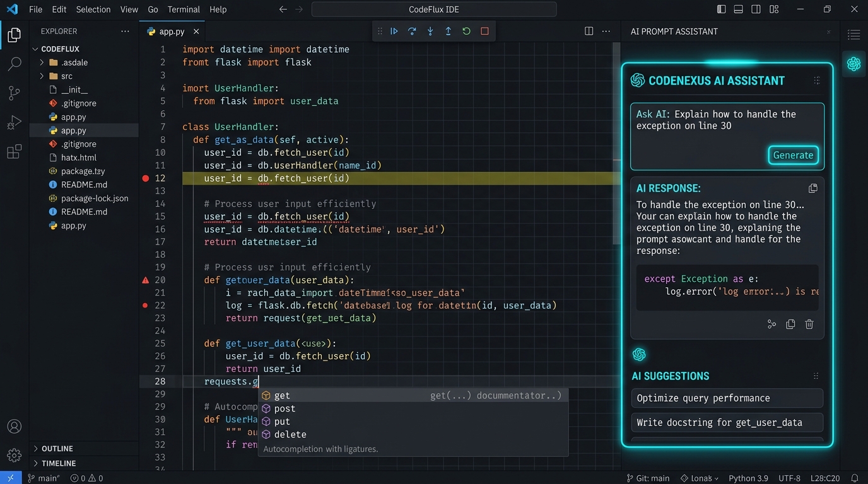868x484 pixels.
Task: Open the View menu
Action: (129, 9)
